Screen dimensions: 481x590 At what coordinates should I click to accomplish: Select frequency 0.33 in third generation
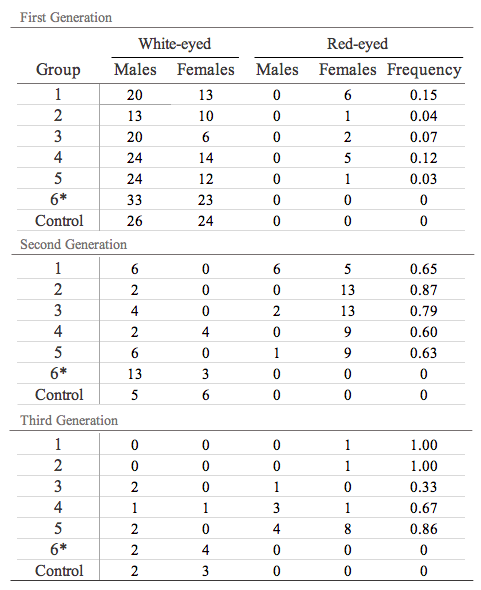tap(423, 487)
